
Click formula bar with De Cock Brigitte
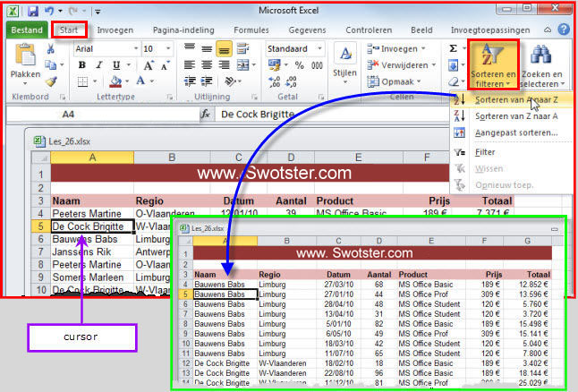coord(332,115)
